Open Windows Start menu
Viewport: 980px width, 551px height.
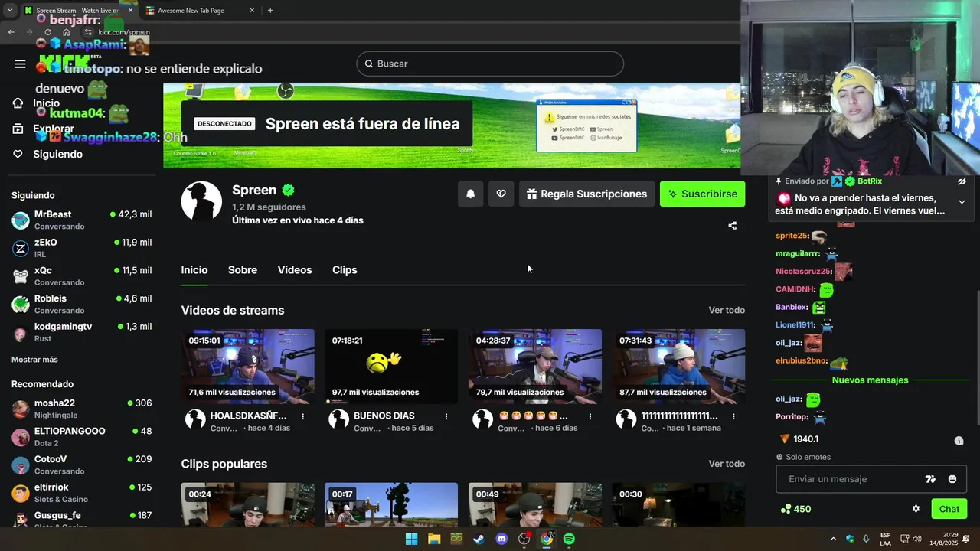tap(411, 539)
